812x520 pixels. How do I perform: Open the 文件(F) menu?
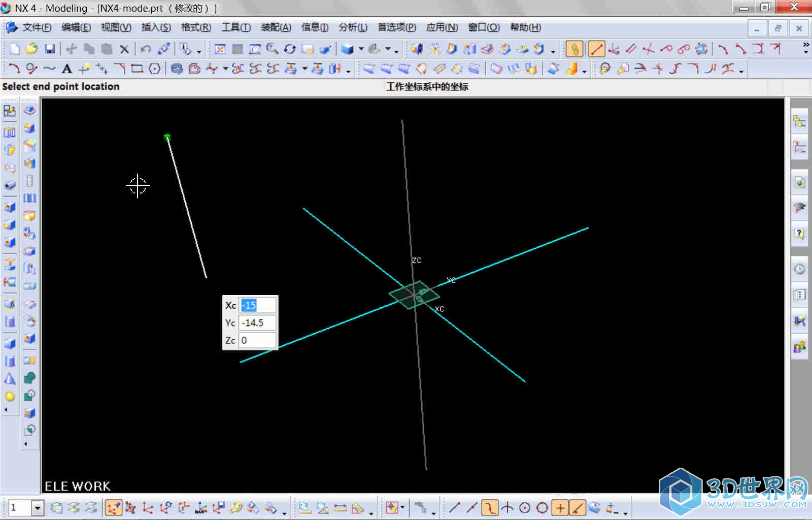tap(37, 27)
